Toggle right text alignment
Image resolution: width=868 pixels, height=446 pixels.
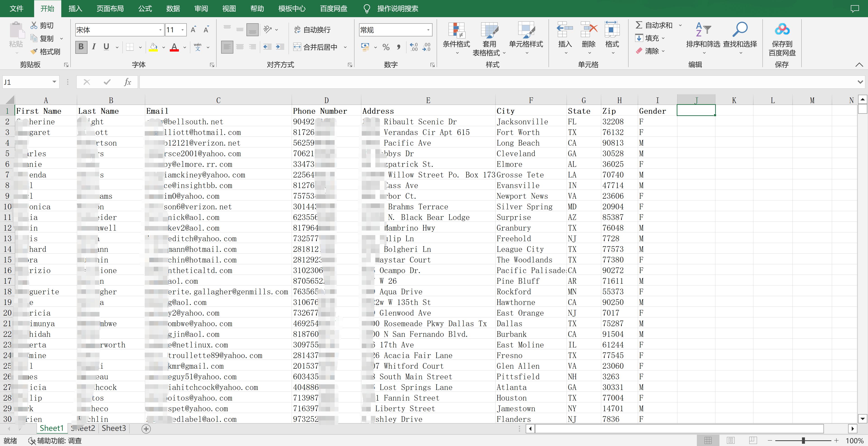tap(252, 47)
